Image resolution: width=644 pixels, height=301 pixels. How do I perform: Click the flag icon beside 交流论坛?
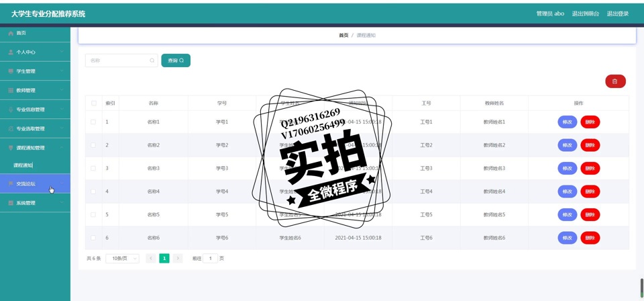coord(11,184)
